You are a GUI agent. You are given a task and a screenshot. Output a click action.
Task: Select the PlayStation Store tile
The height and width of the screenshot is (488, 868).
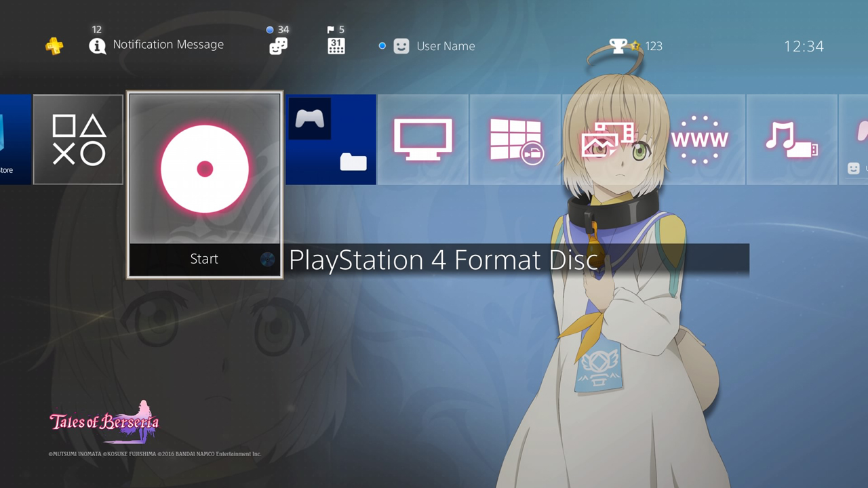pos(16,140)
